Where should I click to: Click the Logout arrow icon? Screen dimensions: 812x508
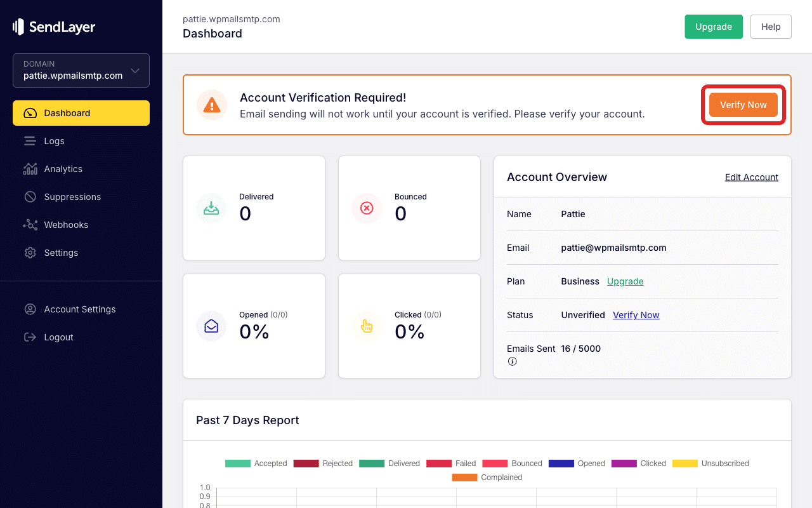(30, 337)
